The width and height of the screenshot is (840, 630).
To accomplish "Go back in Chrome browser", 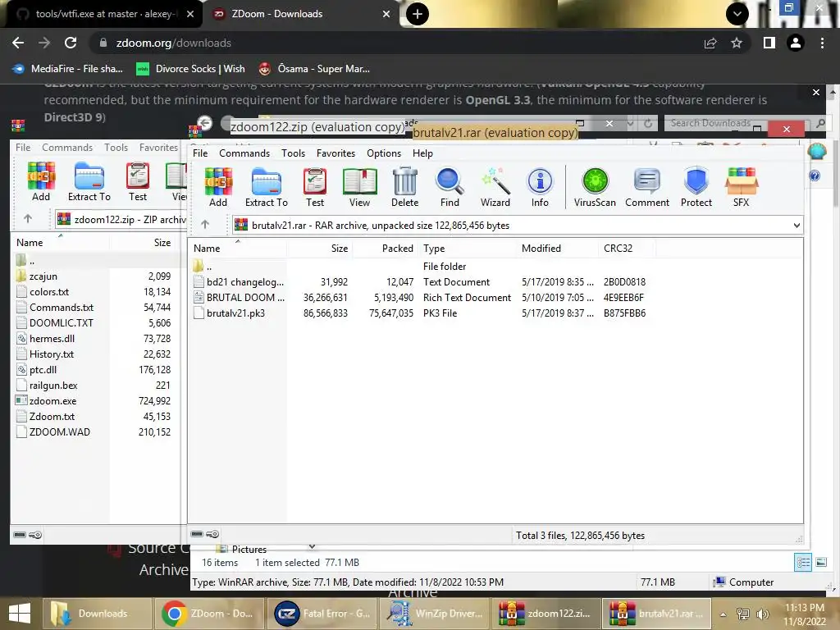I will point(18,43).
